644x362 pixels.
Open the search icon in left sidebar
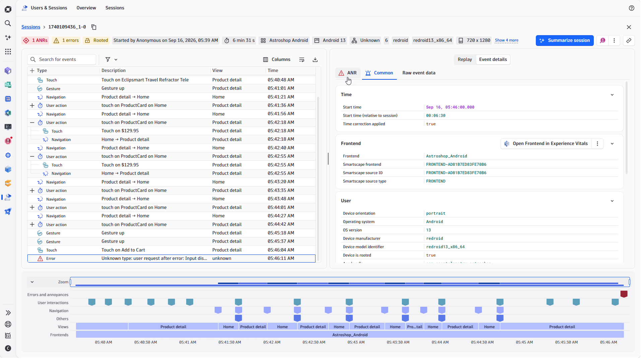pyautogui.click(x=8, y=23)
